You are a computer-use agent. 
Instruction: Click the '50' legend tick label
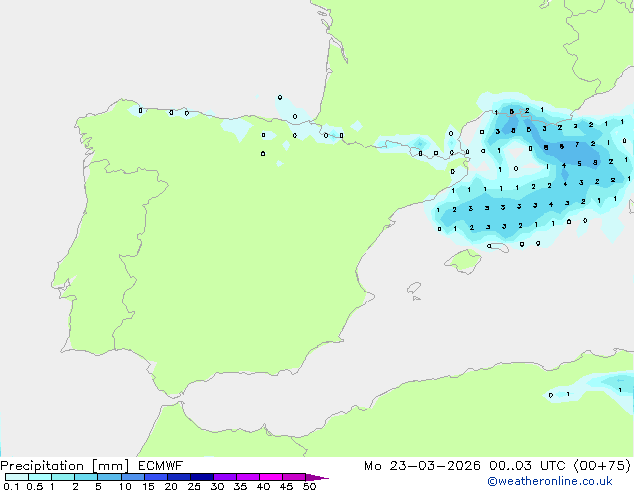[310, 486]
